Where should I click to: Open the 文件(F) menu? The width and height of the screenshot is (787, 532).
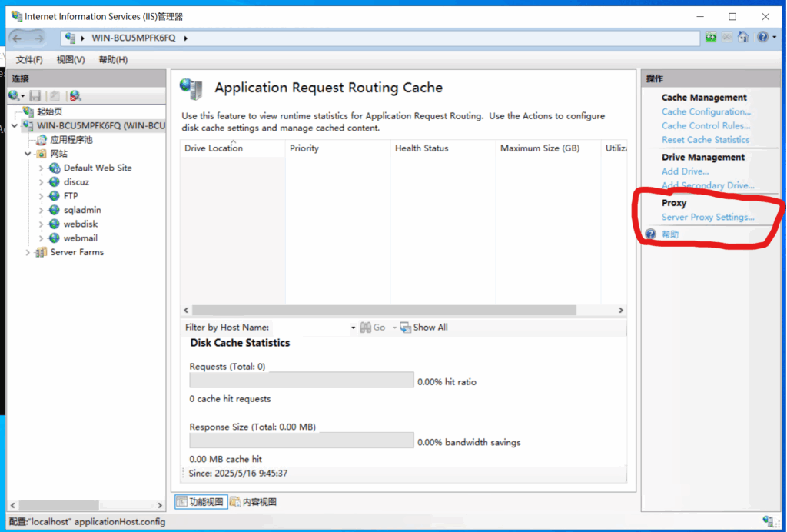(x=29, y=60)
